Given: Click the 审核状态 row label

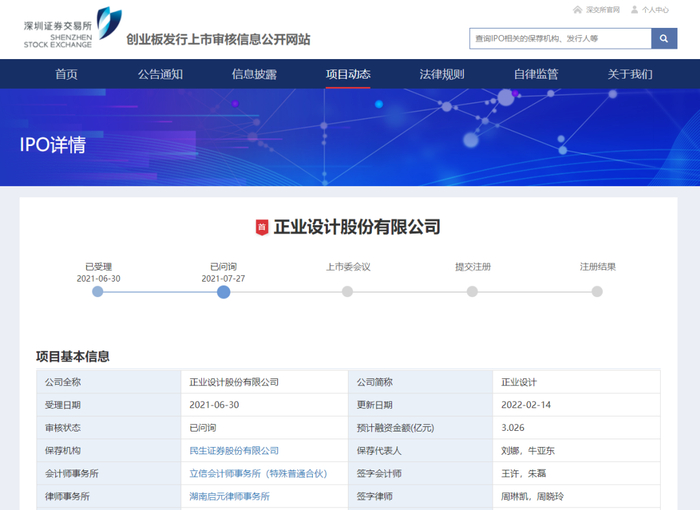Looking at the screenshot, I should tap(62, 428).
